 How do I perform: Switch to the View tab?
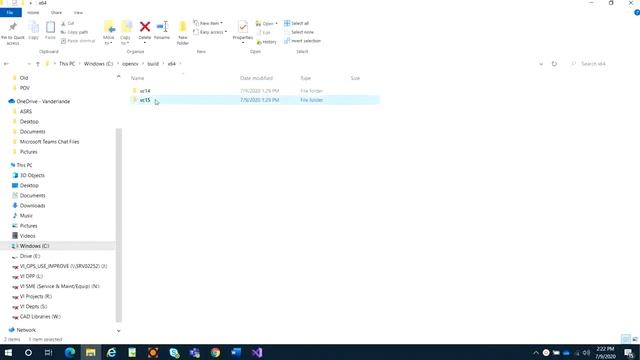pos(78,13)
